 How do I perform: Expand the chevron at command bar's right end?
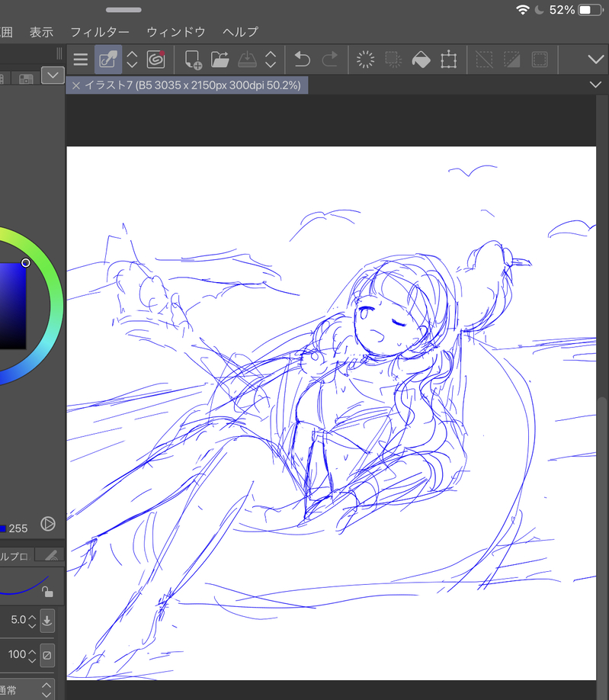[595, 59]
